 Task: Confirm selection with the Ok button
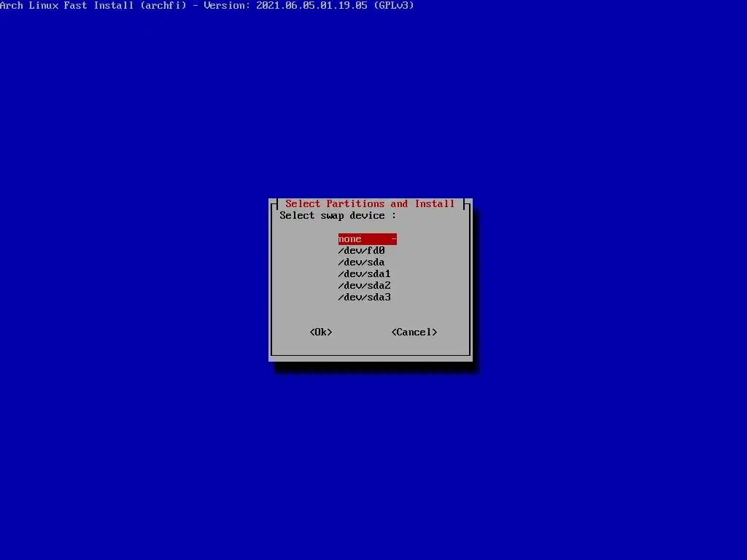click(x=321, y=332)
